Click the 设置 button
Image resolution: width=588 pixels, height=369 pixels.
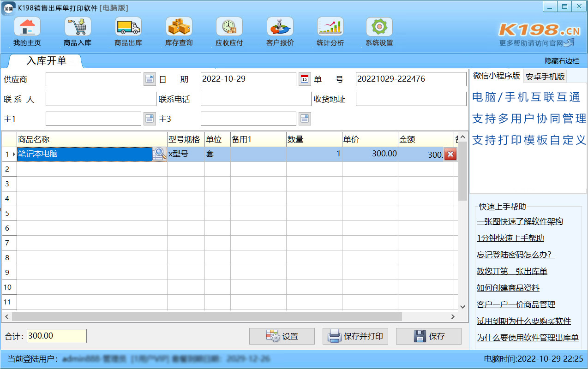(x=282, y=336)
